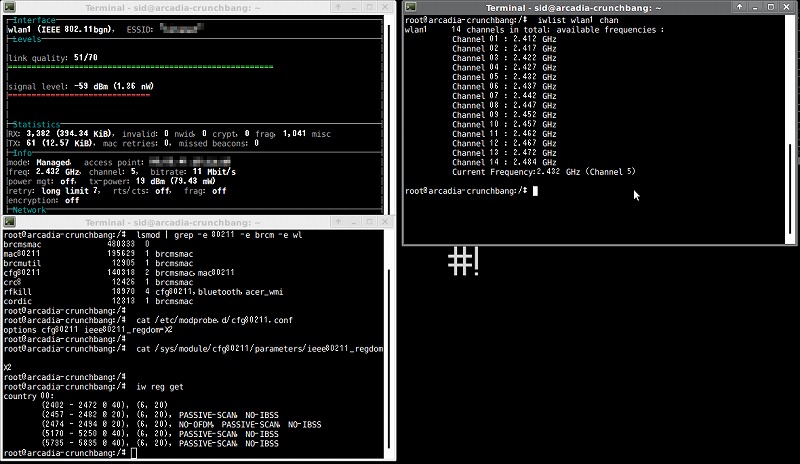Click the 'rfkill 18970' module row
This screenshot has width=800, height=464.
tap(143, 292)
